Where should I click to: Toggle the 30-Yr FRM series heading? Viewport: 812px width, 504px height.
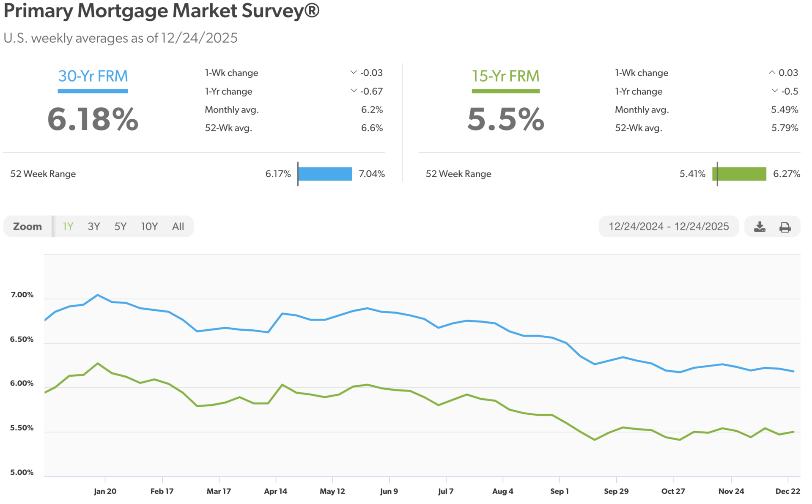pyautogui.click(x=93, y=76)
